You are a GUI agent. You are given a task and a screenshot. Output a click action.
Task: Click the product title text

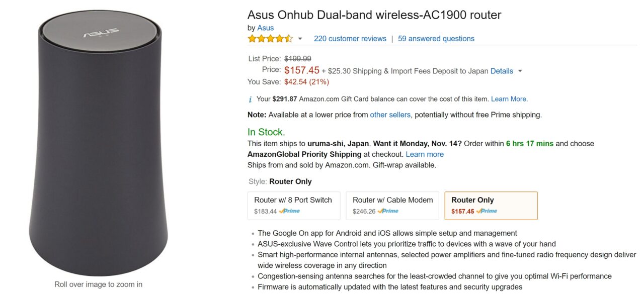374,15
